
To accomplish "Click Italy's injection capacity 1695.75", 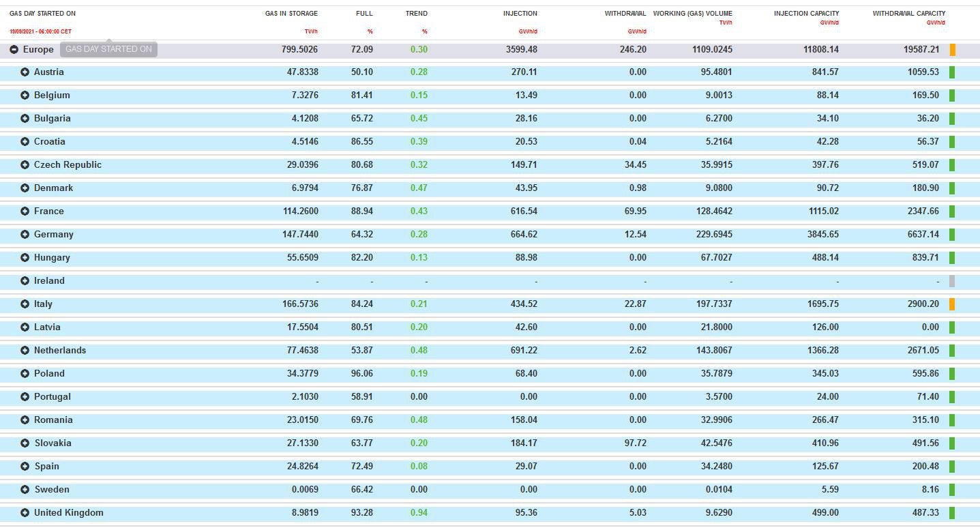I will (822, 304).
